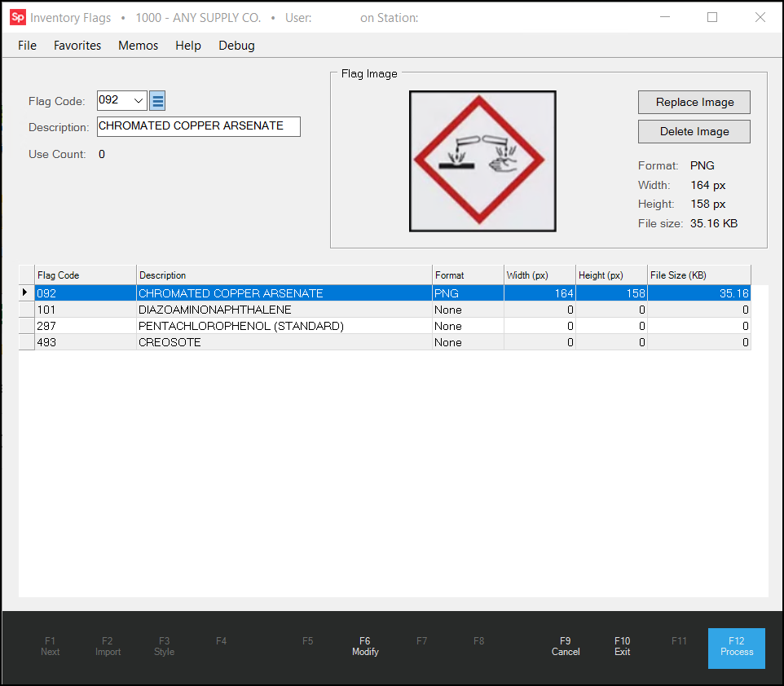Open the Memos menu
The height and width of the screenshot is (686, 784).
[138, 46]
